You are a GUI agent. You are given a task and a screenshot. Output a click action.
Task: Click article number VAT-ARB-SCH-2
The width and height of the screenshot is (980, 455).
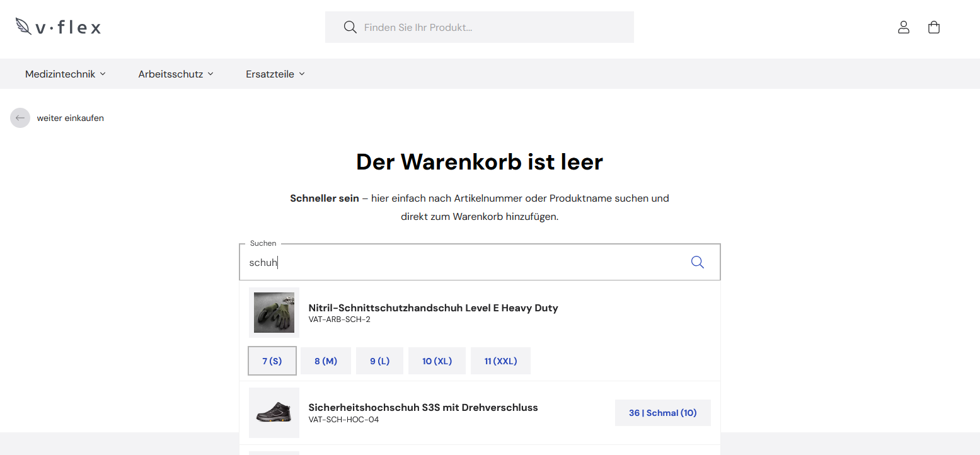click(x=340, y=320)
